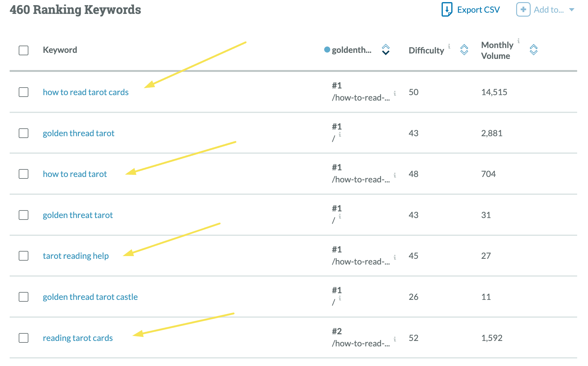Open the 'how to read tarot' keyword link
Viewport: 588px width, 366px height.
[75, 174]
